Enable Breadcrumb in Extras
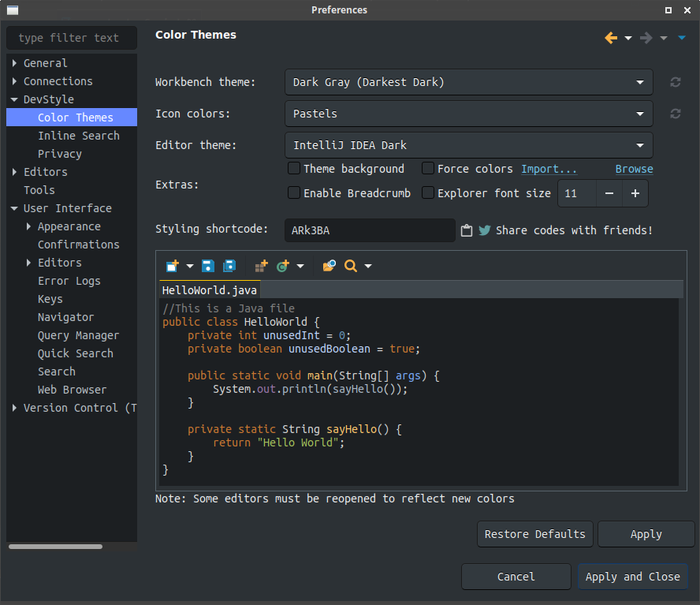700x605 pixels. pos(294,193)
